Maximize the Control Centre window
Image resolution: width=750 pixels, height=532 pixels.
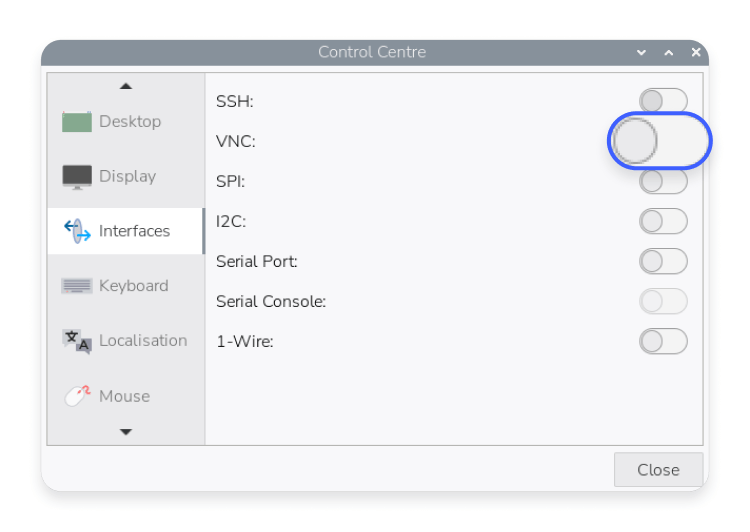669,52
